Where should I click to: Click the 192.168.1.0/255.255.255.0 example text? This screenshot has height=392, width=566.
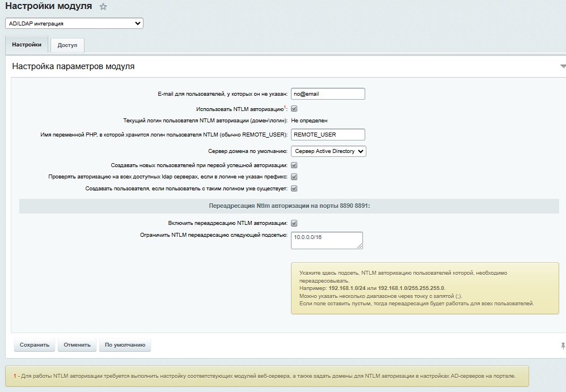point(411,288)
